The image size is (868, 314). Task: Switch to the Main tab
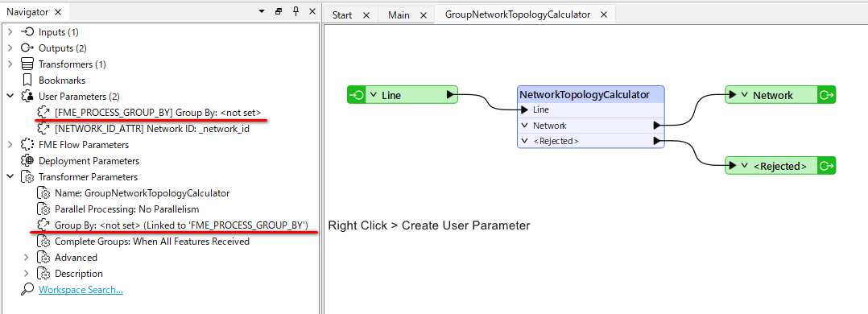(x=399, y=15)
